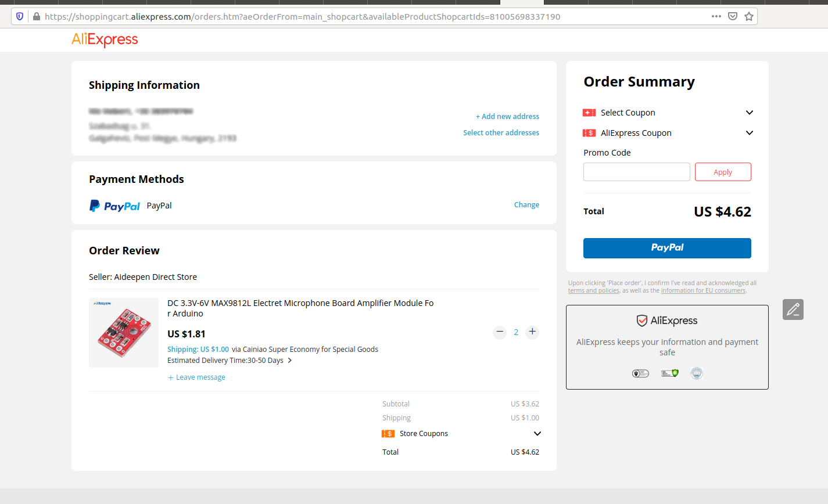Click the PayPal logo in Payment Methods
828x504 pixels.
tap(114, 206)
